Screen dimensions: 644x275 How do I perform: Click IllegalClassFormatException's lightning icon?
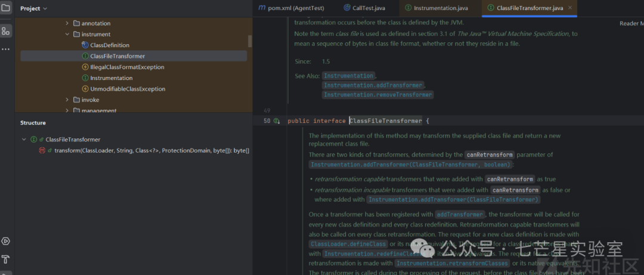click(85, 67)
